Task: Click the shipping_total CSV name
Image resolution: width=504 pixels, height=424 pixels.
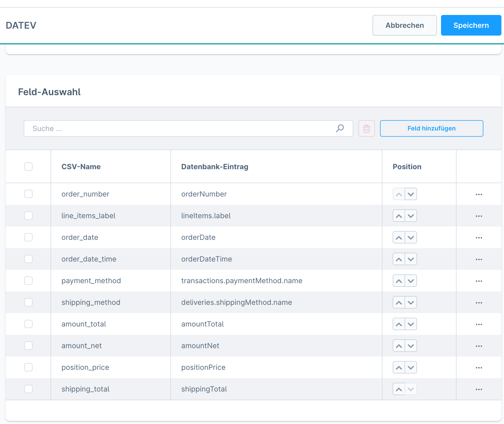Action: (85, 389)
